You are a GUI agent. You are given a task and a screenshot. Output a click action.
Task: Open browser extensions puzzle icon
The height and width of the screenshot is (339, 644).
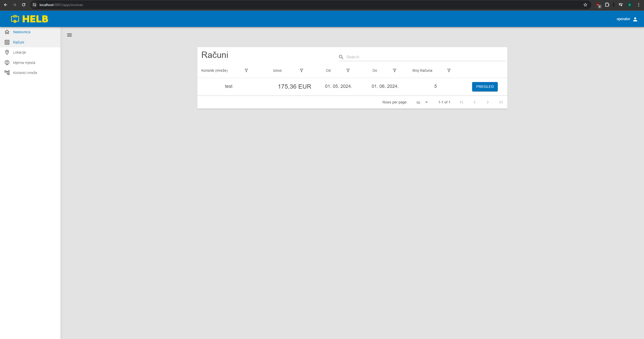pyautogui.click(x=607, y=5)
